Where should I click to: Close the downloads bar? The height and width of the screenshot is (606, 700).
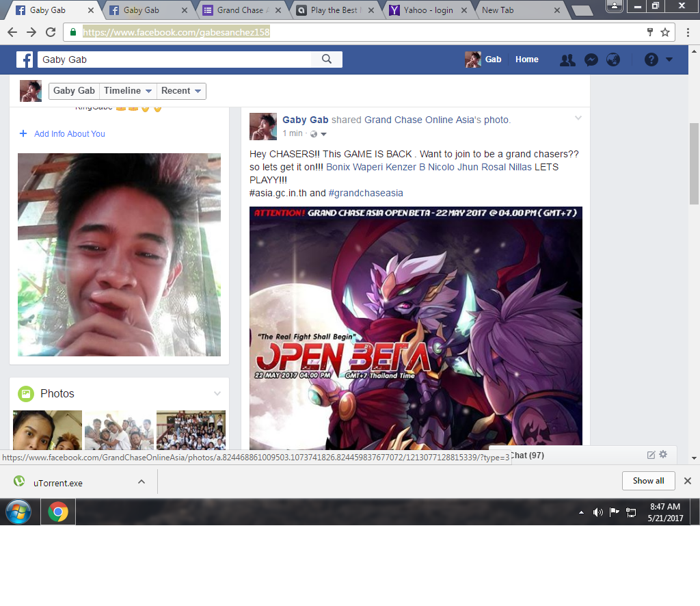(x=688, y=481)
